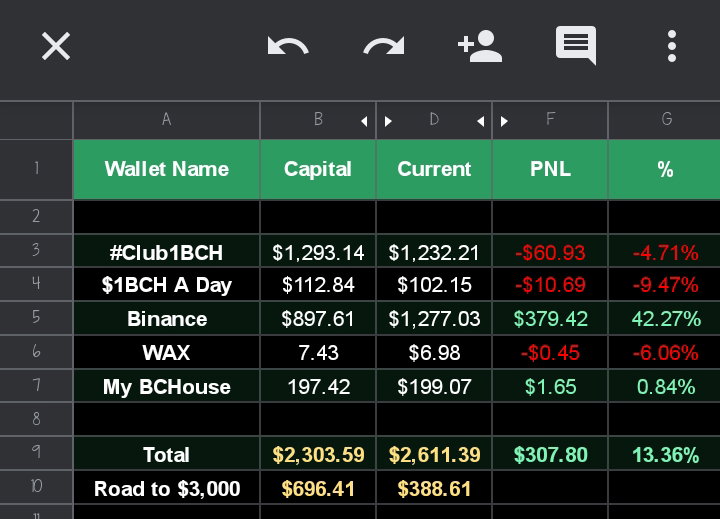
Task: Select the WAX current value cell $6.98
Action: click(x=434, y=352)
